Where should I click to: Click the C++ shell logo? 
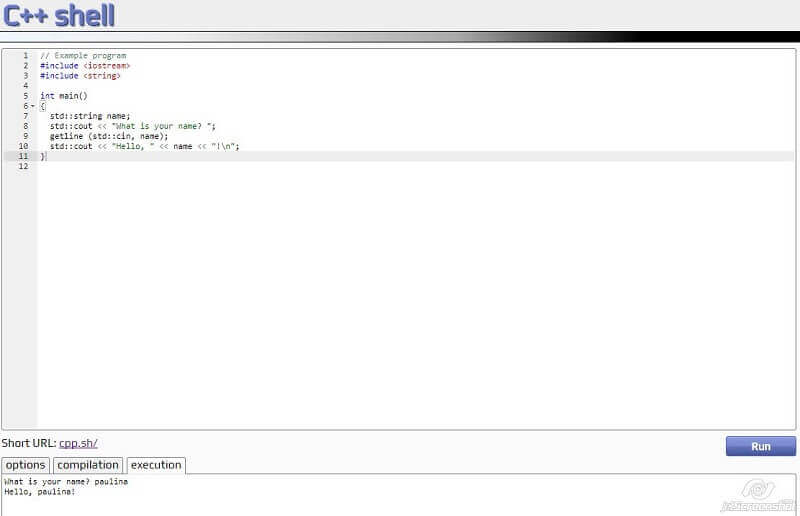pyautogui.click(x=59, y=15)
